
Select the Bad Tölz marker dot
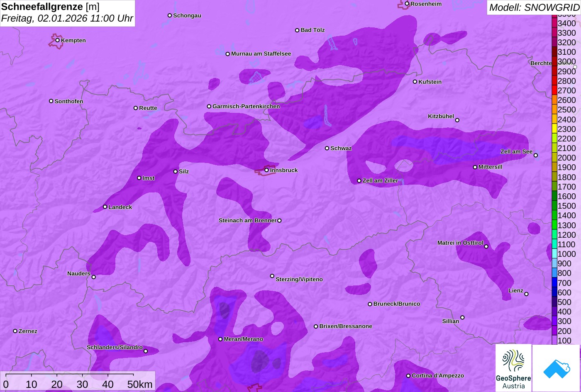pos(297,30)
